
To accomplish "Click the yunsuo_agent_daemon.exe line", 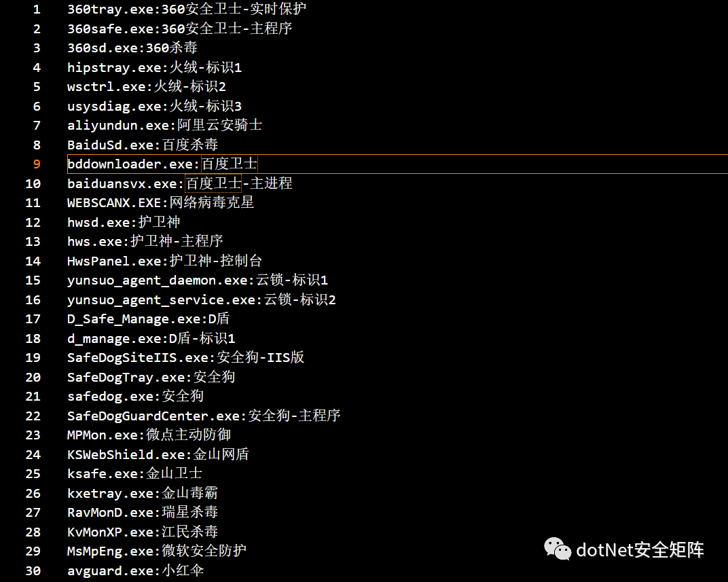I will coord(198,280).
